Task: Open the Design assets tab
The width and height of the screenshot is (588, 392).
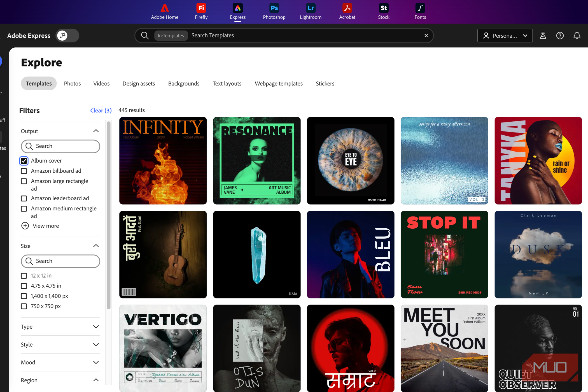Action: (139, 83)
